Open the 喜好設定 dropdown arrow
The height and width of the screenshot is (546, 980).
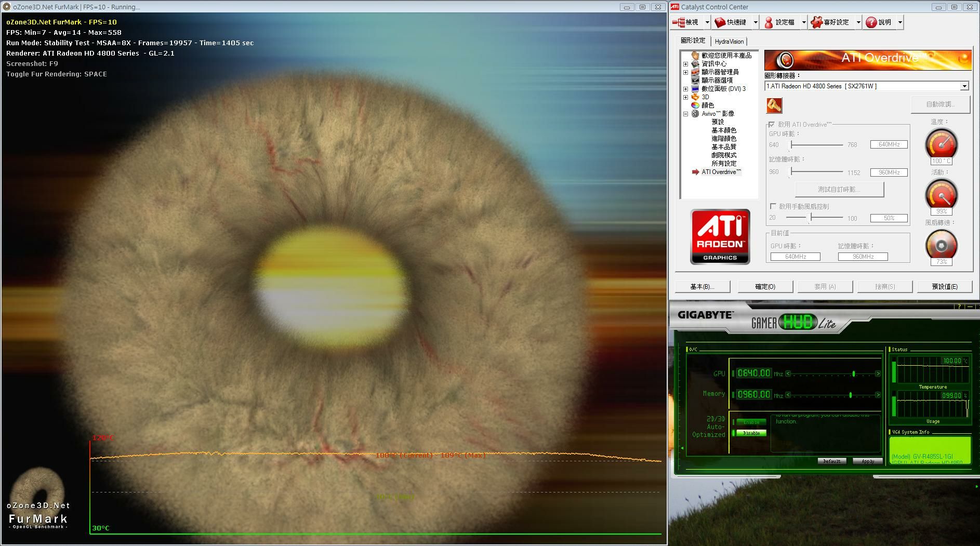[858, 22]
